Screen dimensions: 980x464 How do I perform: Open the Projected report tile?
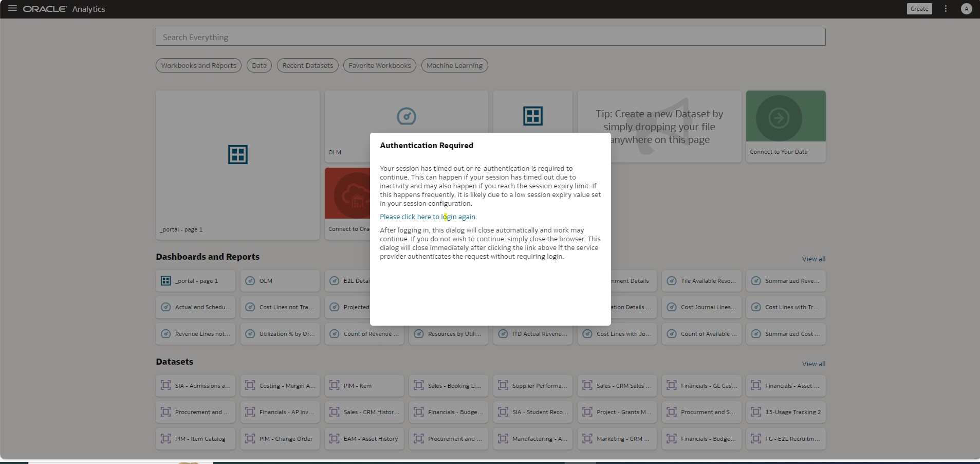click(x=347, y=307)
